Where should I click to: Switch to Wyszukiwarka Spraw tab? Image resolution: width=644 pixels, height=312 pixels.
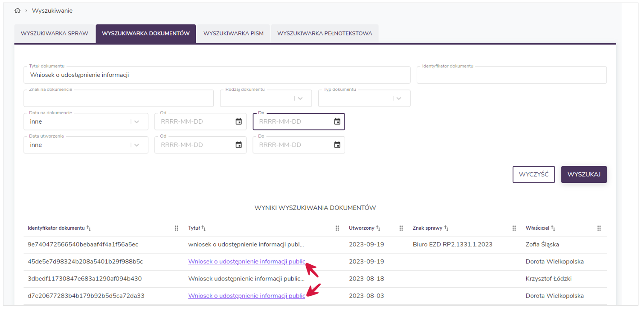(x=55, y=34)
